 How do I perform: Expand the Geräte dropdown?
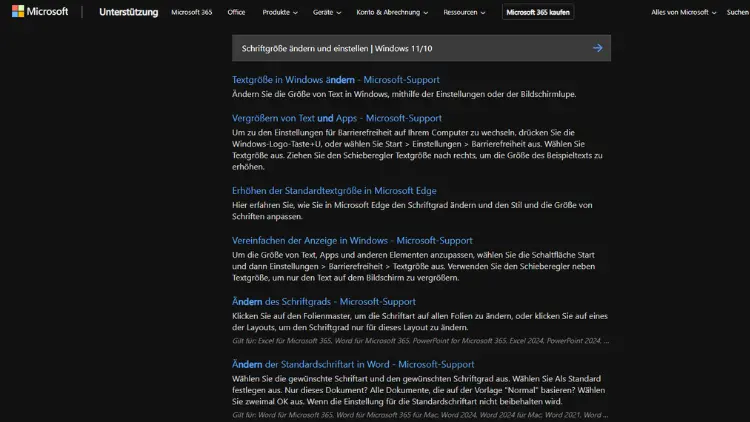(x=327, y=12)
